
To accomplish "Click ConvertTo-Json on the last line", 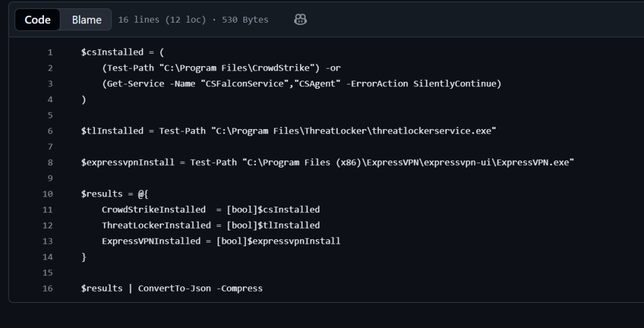I will 172,288.
